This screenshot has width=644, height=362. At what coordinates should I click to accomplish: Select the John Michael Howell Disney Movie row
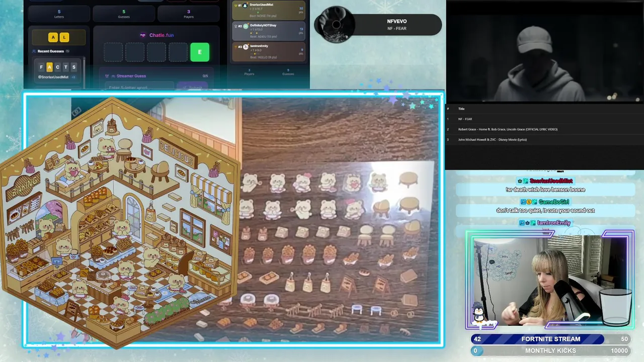coord(545,140)
